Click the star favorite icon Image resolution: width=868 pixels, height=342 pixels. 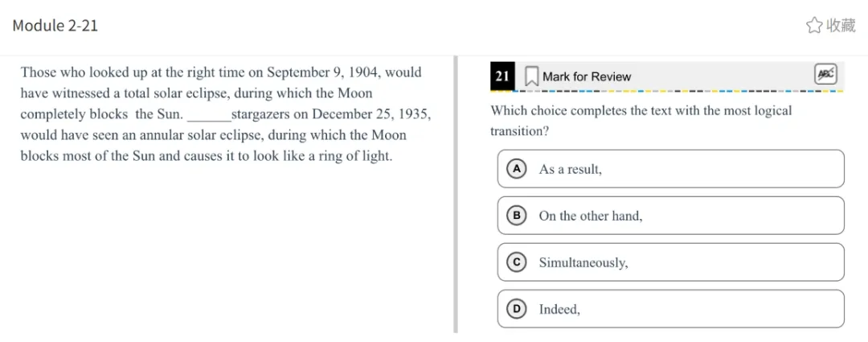pyautogui.click(x=813, y=26)
